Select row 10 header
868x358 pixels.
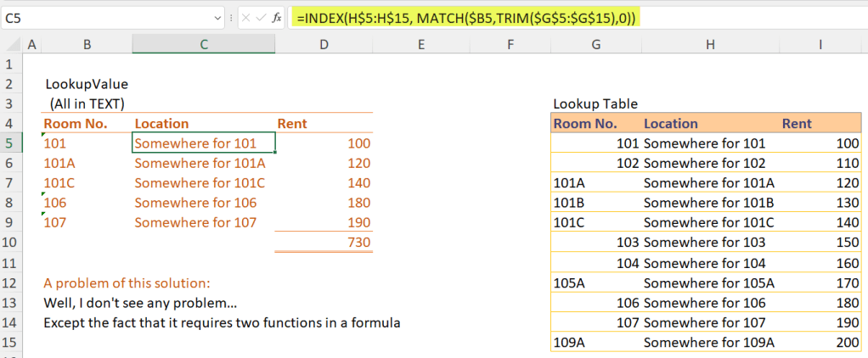[x=10, y=243]
